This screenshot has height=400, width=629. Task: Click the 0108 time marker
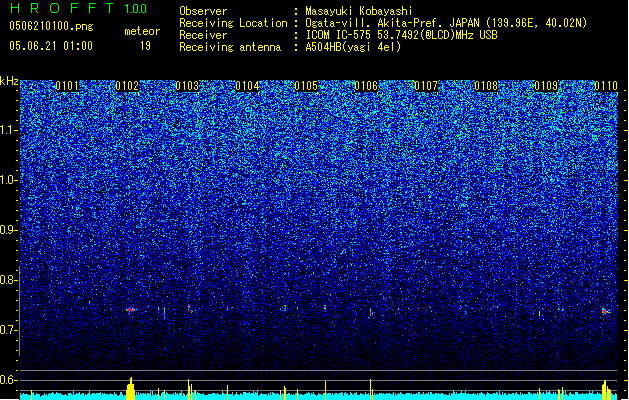pos(486,86)
